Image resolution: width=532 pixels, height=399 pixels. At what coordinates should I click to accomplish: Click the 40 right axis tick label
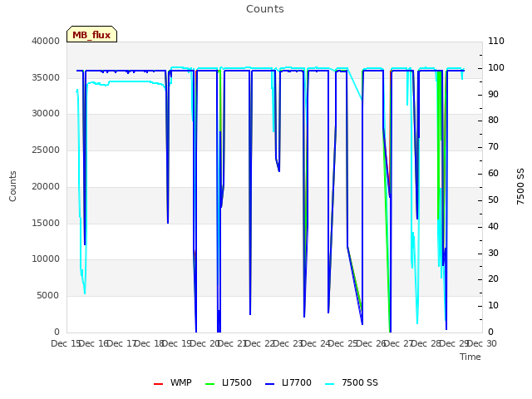pos(493,227)
